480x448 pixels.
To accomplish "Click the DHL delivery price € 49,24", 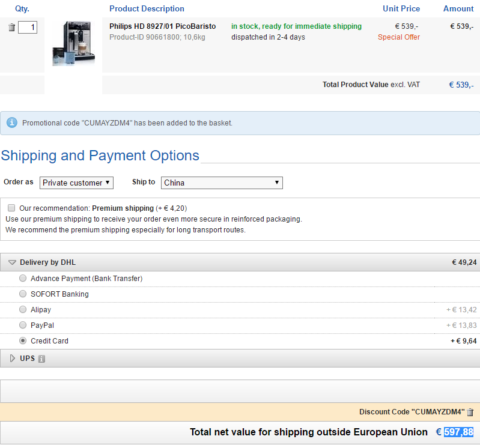I will click(464, 262).
